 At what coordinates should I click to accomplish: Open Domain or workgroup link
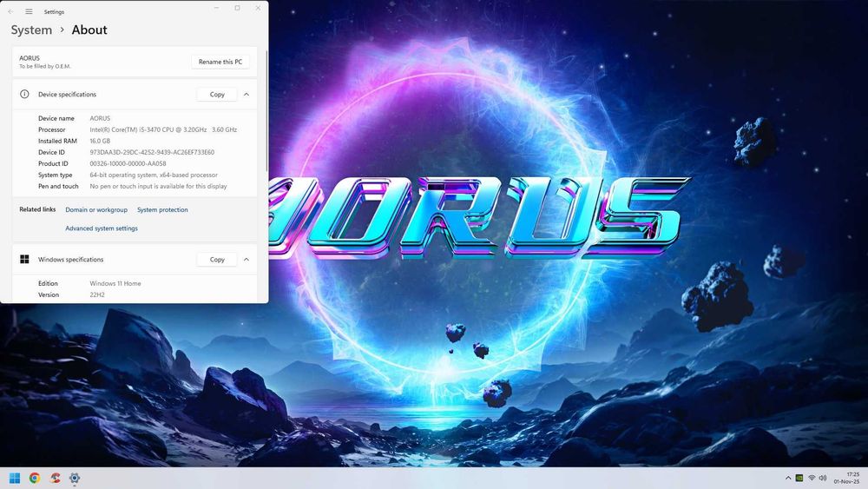96,210
